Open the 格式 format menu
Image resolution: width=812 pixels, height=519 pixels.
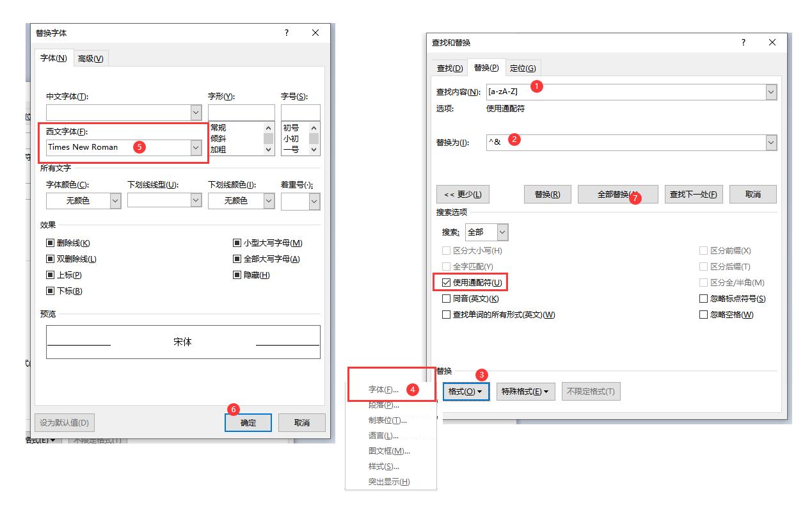pos(466,392)
